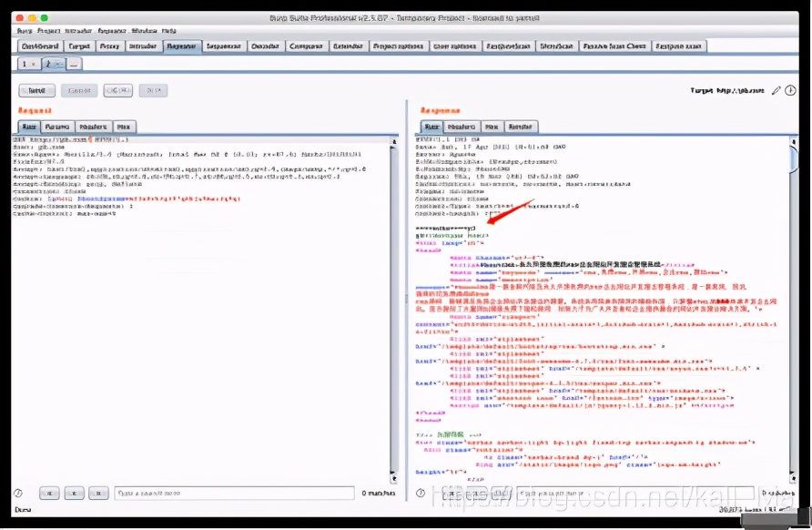Viewport: 812px width, 530px height.
Task: Open the User options tab
Action: pyautogui.click(x=454, y=46)
